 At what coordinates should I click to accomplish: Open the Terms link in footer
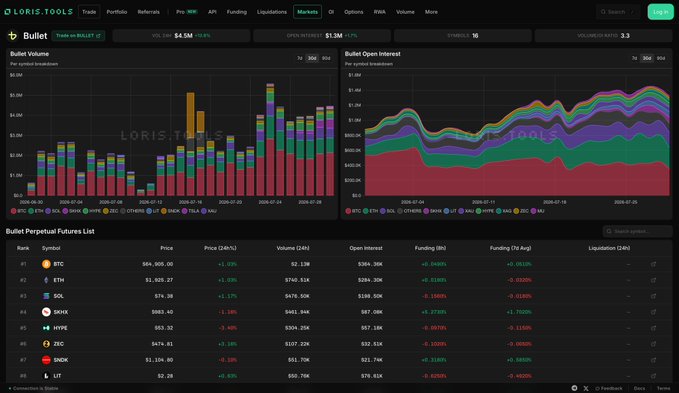pos(663,388)
